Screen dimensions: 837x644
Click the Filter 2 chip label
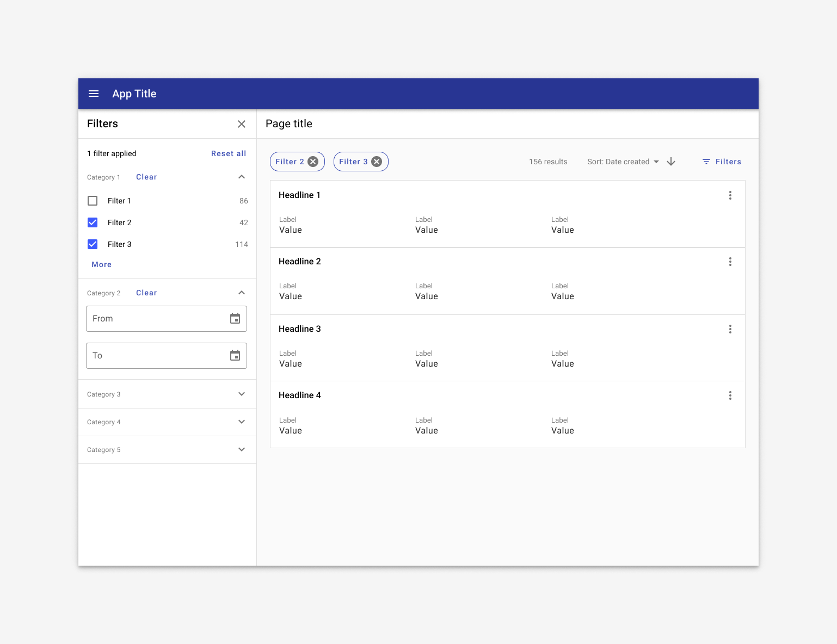point(290,162)
